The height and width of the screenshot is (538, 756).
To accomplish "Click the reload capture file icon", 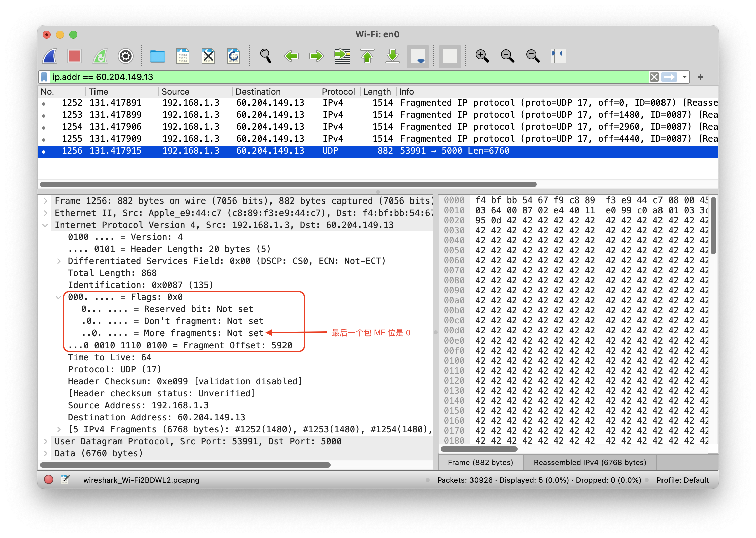I will (x=233, y=56).
